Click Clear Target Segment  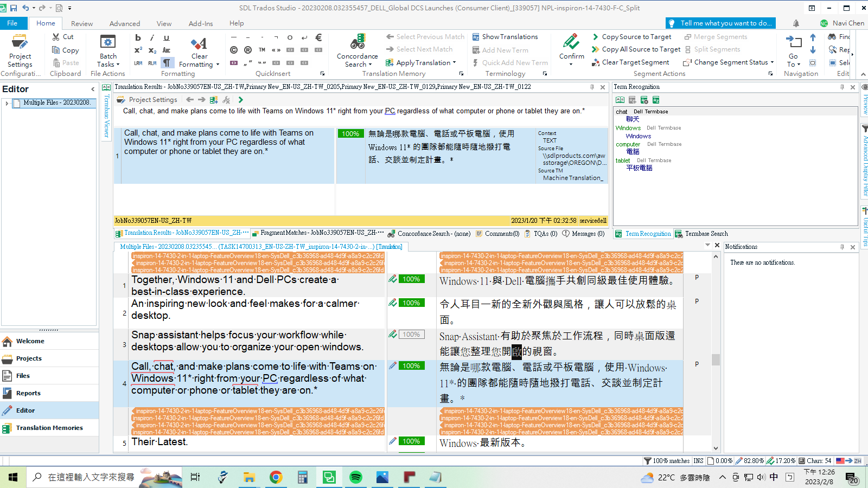click(x=630, y=62)
